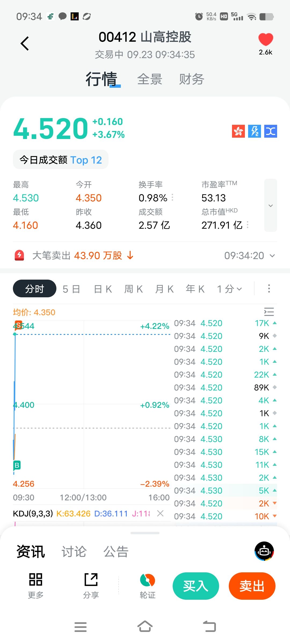Viewport: 290px width, 644px height.
Task: Select the 日K chart tab
Action: pyautogui.click(x=103, y=289)
